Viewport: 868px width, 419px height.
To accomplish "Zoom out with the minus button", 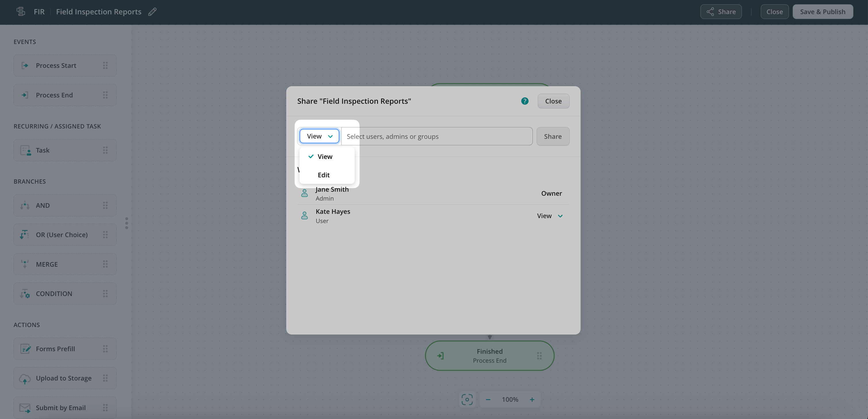I will [488, 399].
